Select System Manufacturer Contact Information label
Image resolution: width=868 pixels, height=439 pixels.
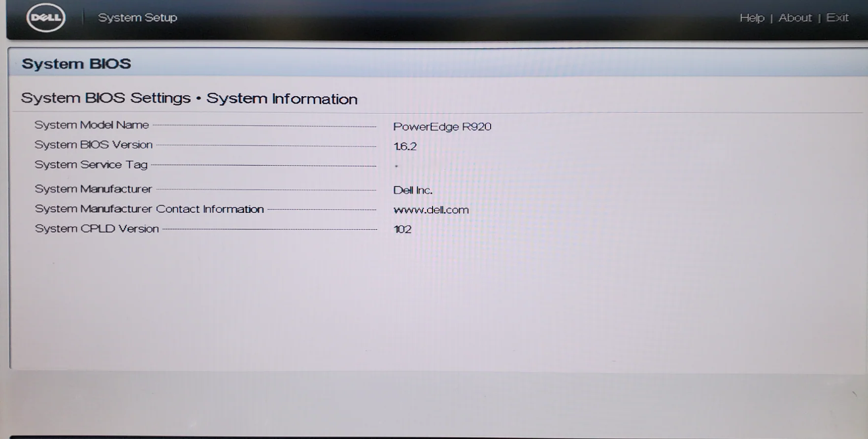(149, 209)
